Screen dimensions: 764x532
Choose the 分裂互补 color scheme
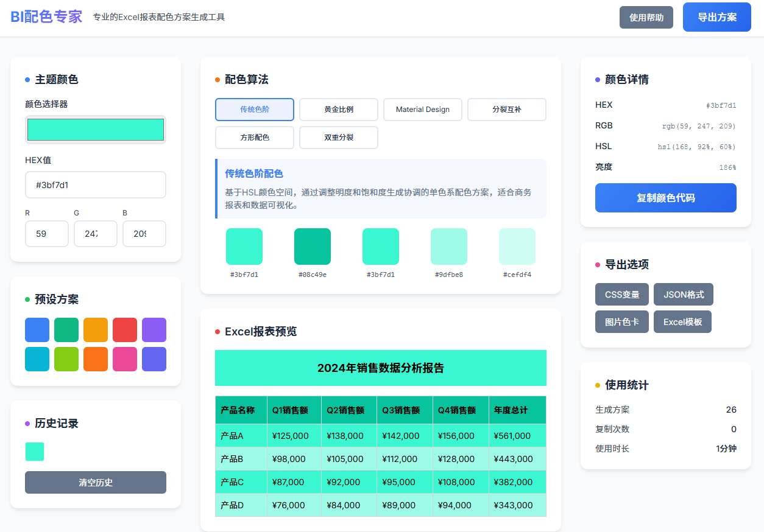coord(506,110)
